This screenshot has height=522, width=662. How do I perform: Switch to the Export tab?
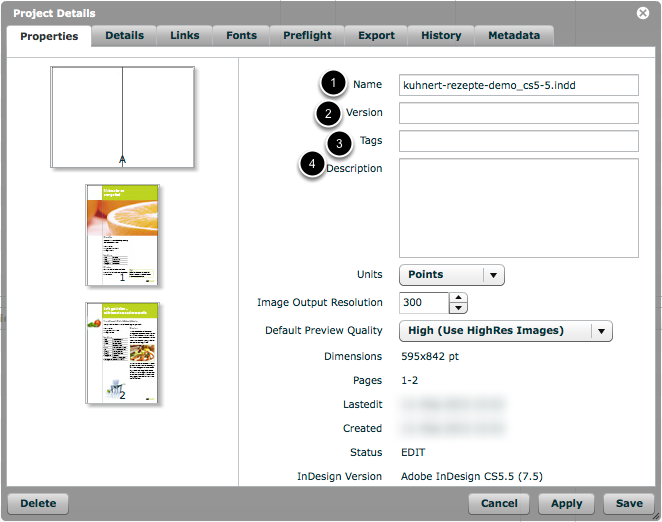(376, 35)
